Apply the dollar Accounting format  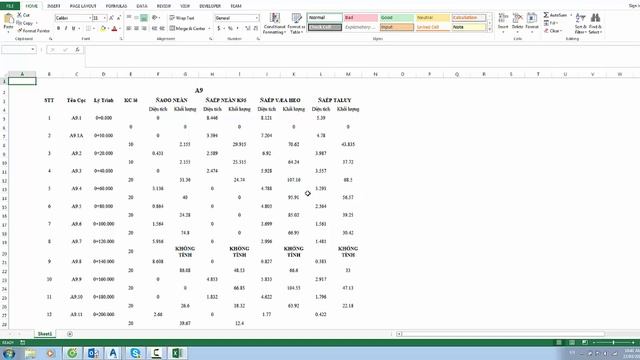(219, 29)
